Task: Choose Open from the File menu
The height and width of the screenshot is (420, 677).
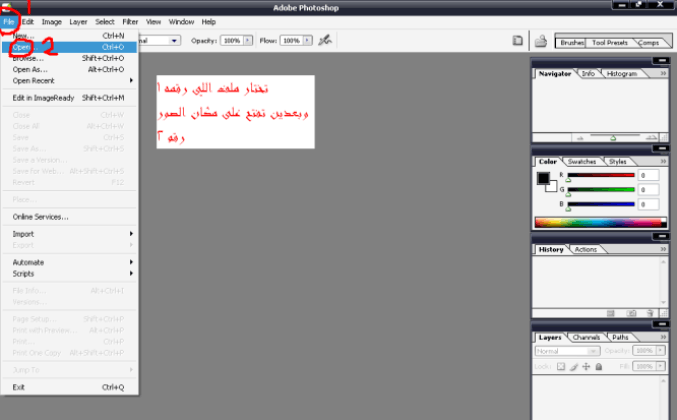Action: [69, 47]
